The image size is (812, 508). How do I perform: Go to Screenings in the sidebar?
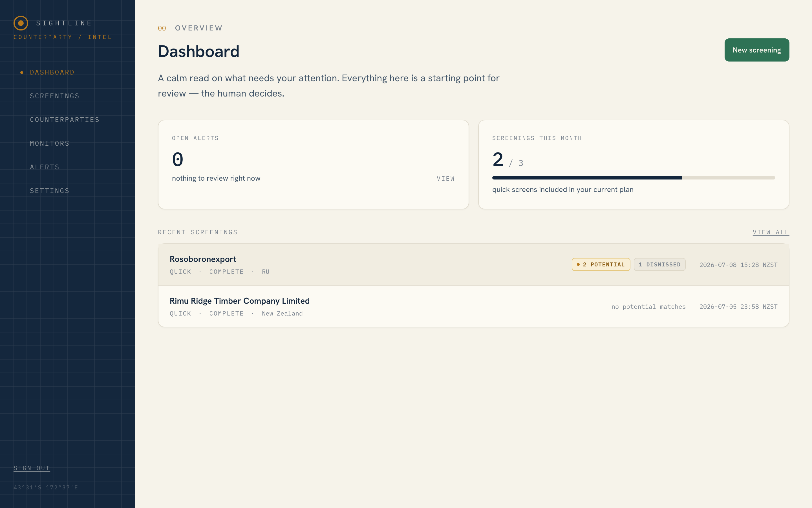(x=55, y=96)
